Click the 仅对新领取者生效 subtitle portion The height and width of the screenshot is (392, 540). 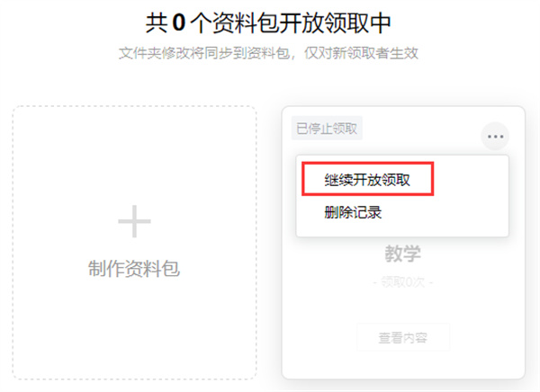[361, 53]
